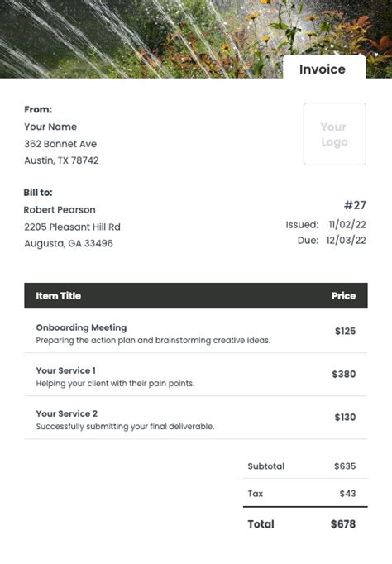This screenshot has width=392, height=564.
Task: Select the Invoice tab label
Action: point(323,69)
